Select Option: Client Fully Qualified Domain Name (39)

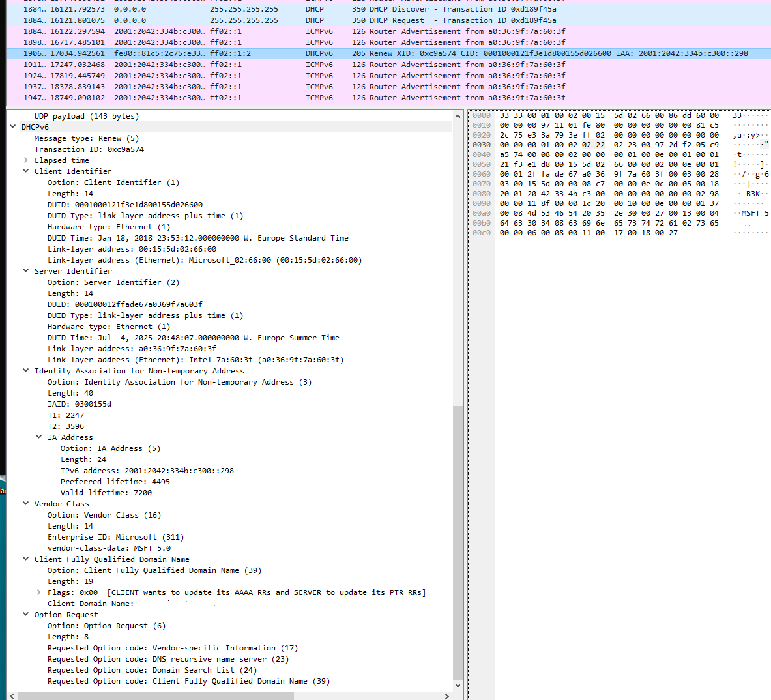coord(154,570)
